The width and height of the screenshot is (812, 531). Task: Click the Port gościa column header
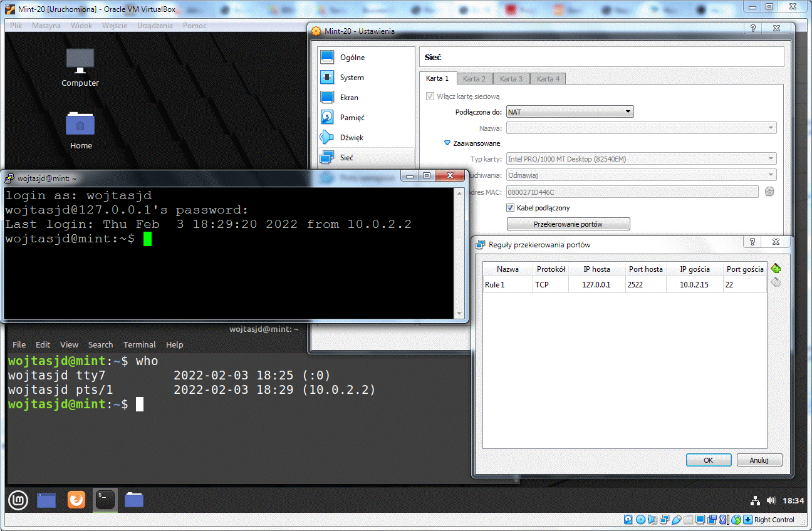(745, 269)
